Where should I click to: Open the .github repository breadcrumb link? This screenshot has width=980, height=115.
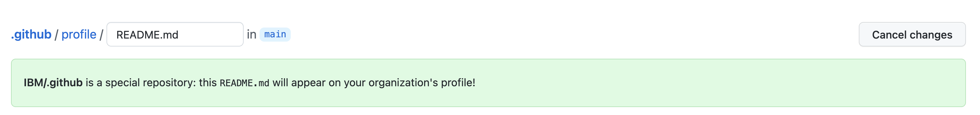click(31, 35)
